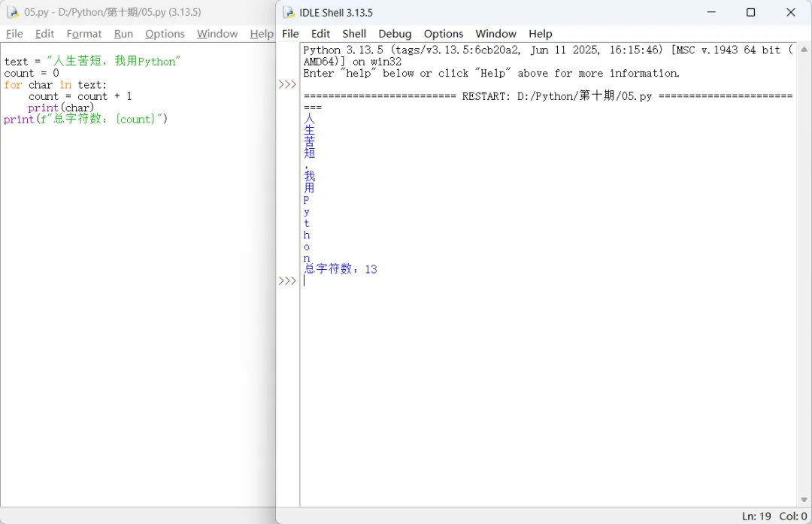Open the Window menu in 05.py editor

pos(217,34)
